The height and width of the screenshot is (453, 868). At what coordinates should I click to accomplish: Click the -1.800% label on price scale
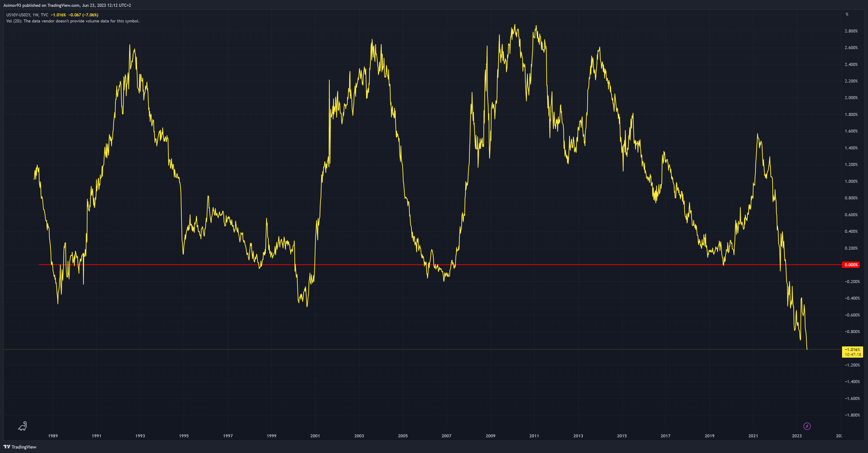coord(852,415)
